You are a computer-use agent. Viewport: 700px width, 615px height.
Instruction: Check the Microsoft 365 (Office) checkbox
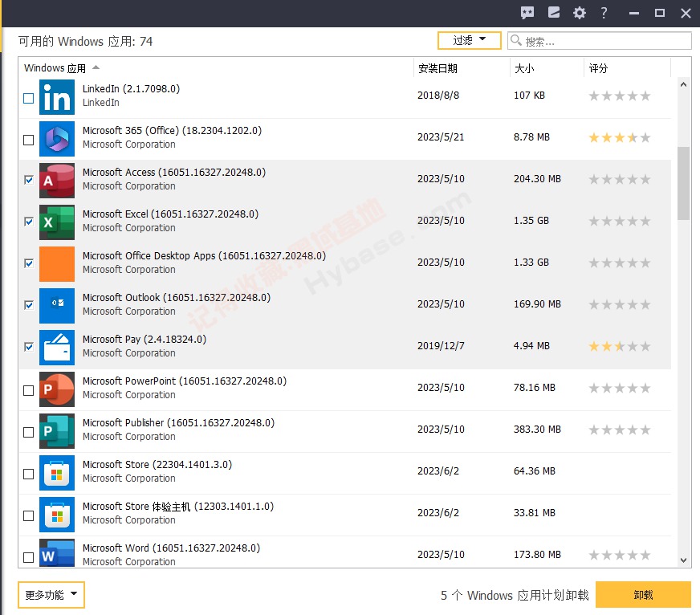[29, 140]
